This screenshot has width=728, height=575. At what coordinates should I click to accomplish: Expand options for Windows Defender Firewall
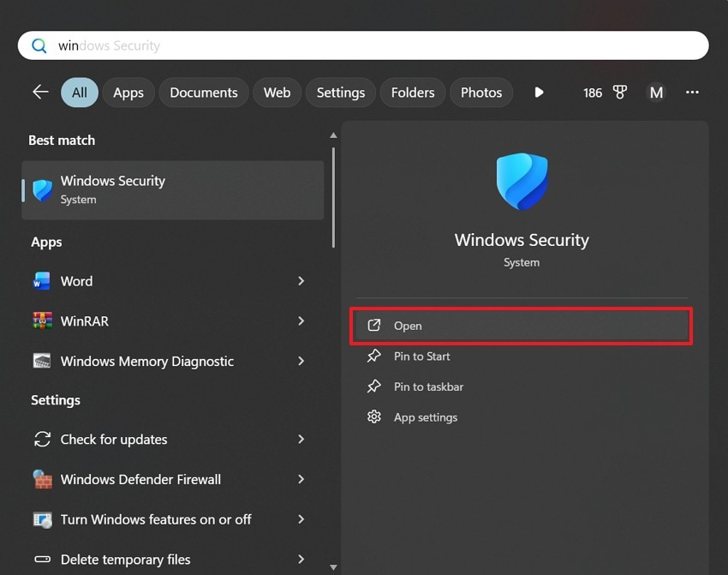(301, 479)
